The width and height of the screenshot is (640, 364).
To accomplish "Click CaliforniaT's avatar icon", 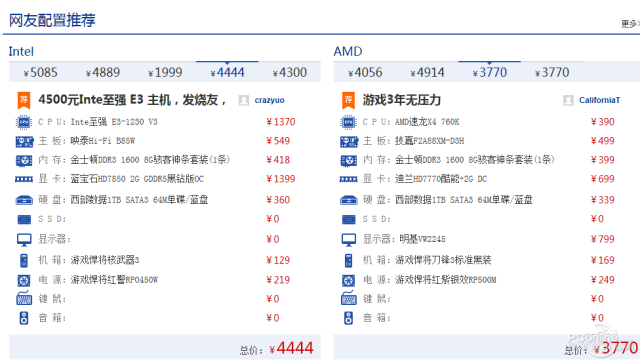I will (x=568, y=100).
